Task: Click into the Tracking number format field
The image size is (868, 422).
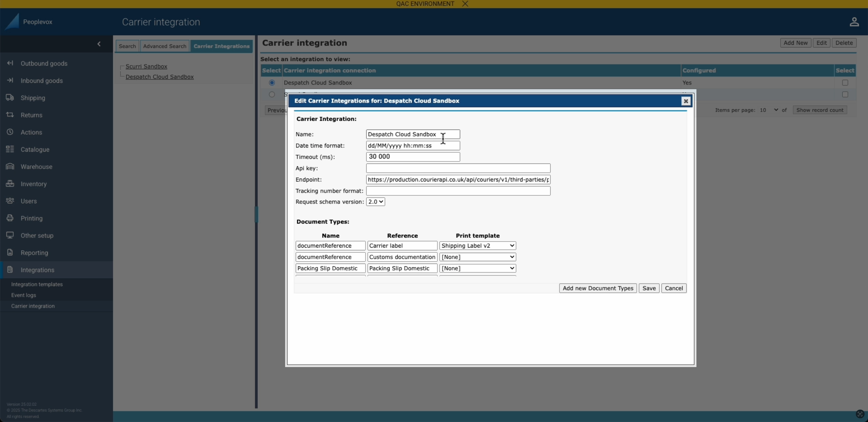Action: [458, 191]
